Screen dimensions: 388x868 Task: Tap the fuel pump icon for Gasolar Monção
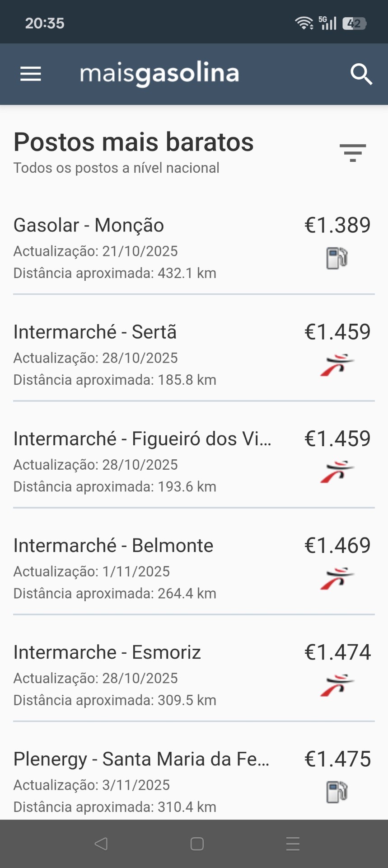(337, 259)
